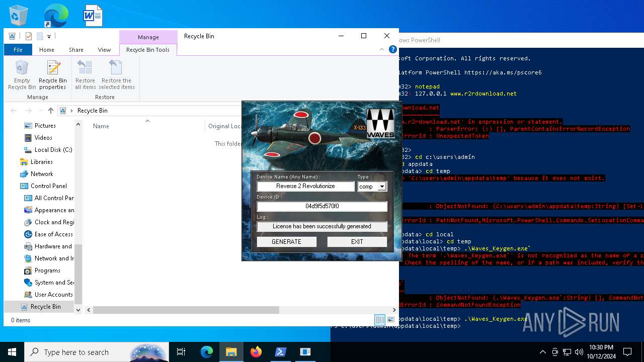The height and width of the screenshot is (362, 644).
Task: Select Libraries in navigation pane
Action: point(41,162)
